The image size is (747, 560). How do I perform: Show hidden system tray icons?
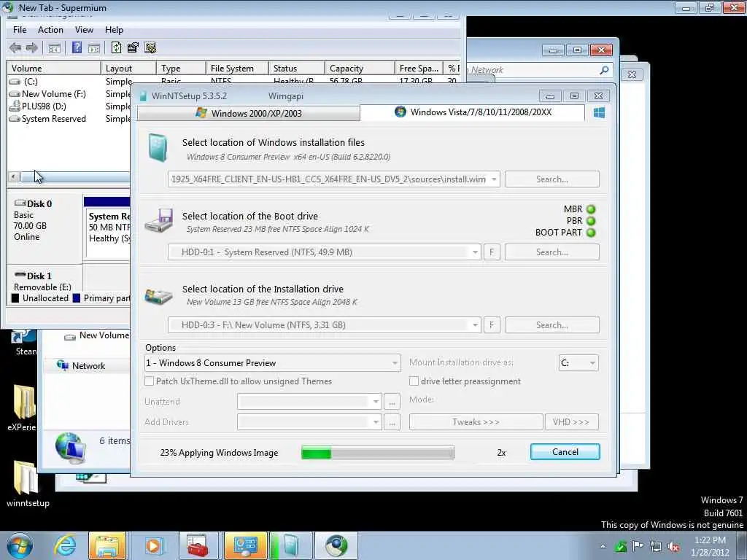point(603,547)
